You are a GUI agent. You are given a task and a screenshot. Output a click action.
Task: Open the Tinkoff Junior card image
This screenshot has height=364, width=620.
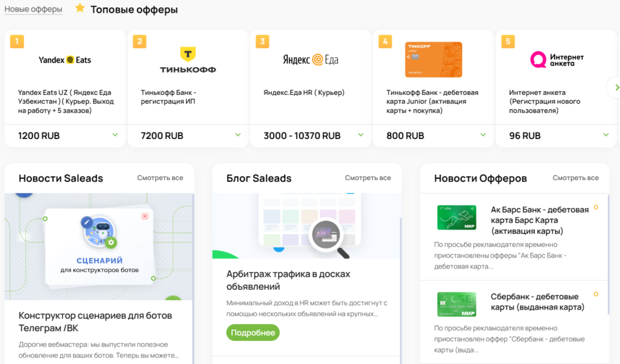click(x=434, y=60)
